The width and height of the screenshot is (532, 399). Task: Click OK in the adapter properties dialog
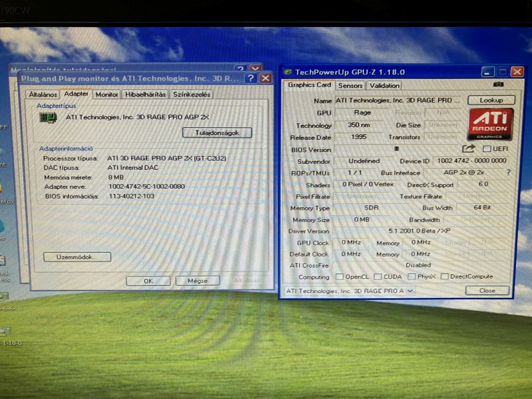click(x=148, y=281)
